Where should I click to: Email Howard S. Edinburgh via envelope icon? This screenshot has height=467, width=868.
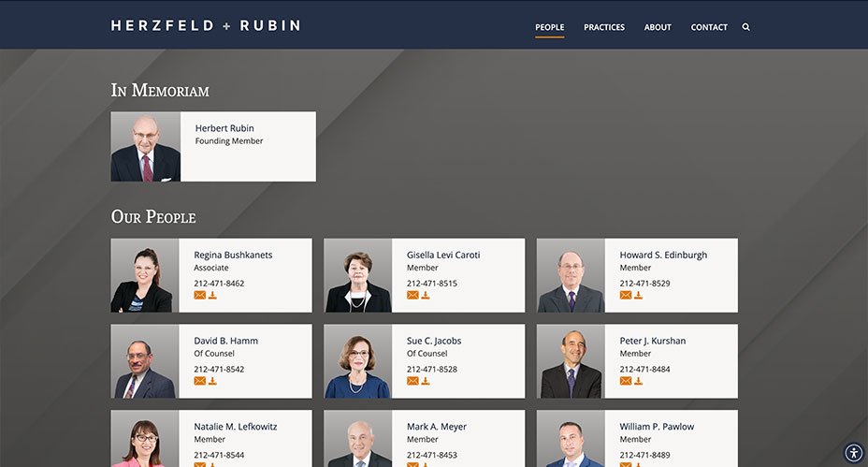click(626, 296)
